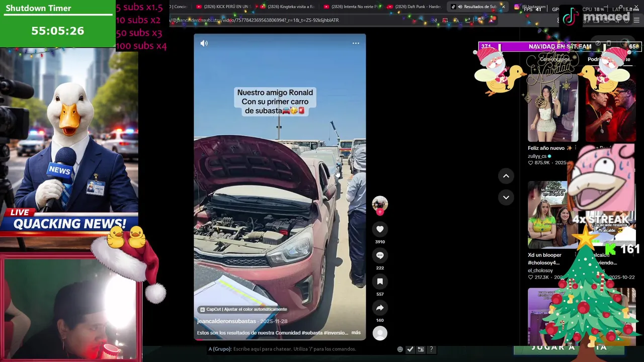Click the question mark help icon in the chat bar
644x362 pixels.
click(431, 349)
